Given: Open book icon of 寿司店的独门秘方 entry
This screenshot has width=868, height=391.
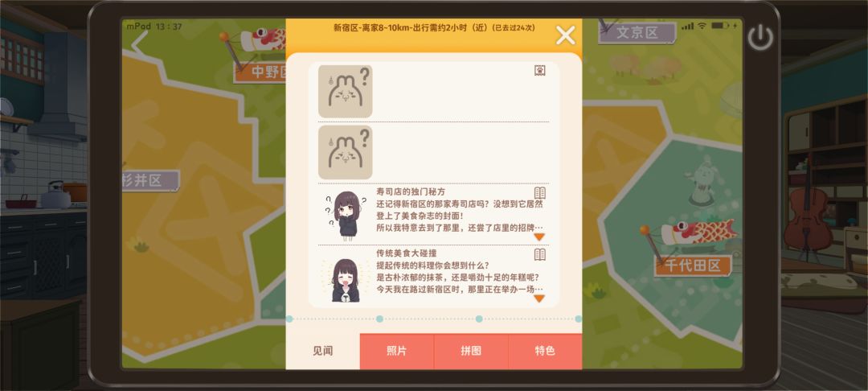Looking at the screenshot, I should tap(540, 192).
